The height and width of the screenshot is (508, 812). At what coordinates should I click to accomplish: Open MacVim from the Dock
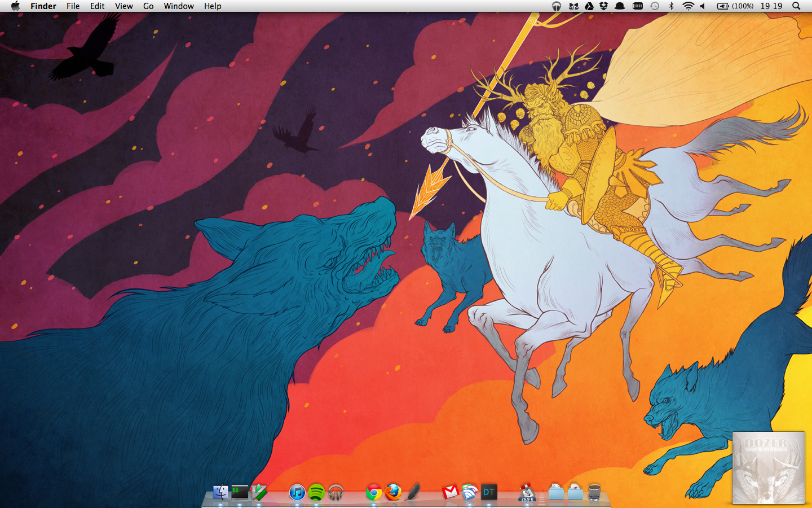tap(259, 492)
